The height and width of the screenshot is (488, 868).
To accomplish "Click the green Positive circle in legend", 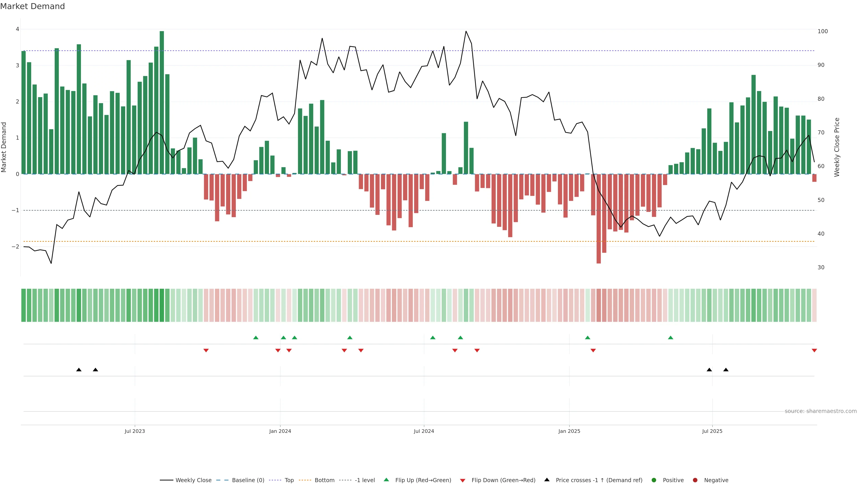I will pyautogui.click(x=654, y=480).
